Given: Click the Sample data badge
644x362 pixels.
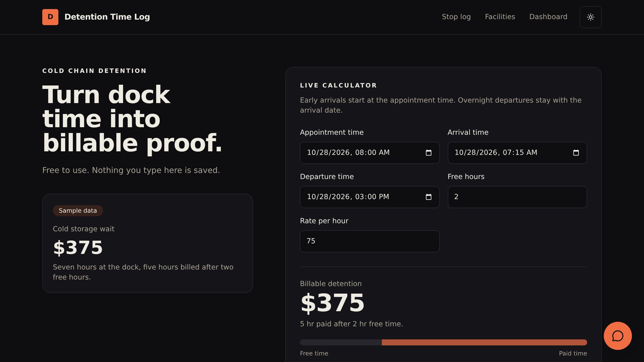Looking at the screenshot, I should point(78,211).
